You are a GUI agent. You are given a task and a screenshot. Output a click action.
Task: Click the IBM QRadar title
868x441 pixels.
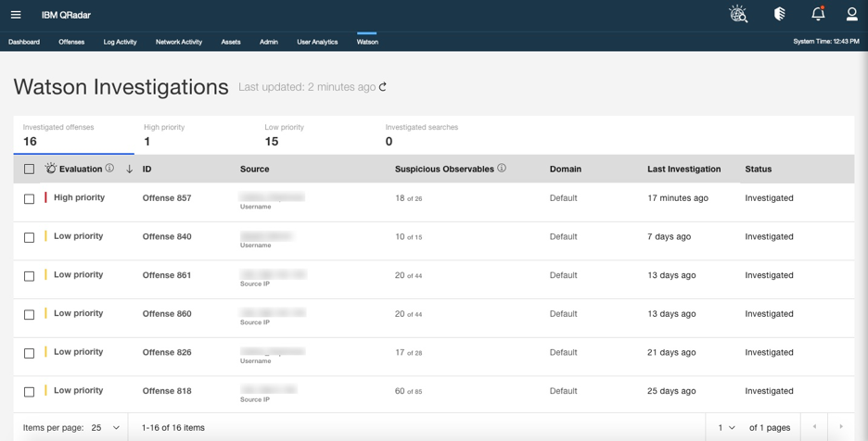(x=66, y=15)
